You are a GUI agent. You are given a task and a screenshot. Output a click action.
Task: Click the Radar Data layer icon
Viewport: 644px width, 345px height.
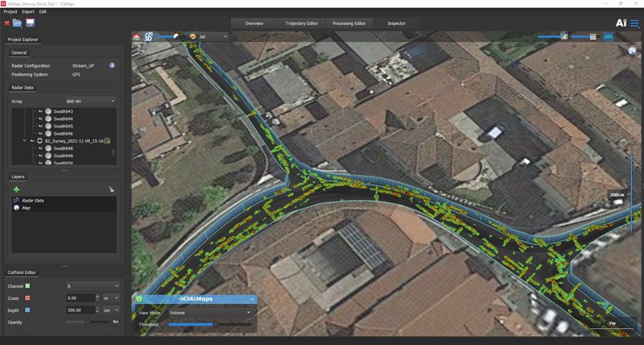click(16, 200)
